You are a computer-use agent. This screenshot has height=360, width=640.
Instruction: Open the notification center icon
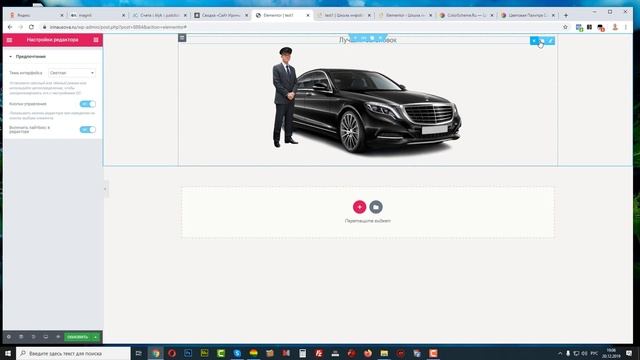629,353
